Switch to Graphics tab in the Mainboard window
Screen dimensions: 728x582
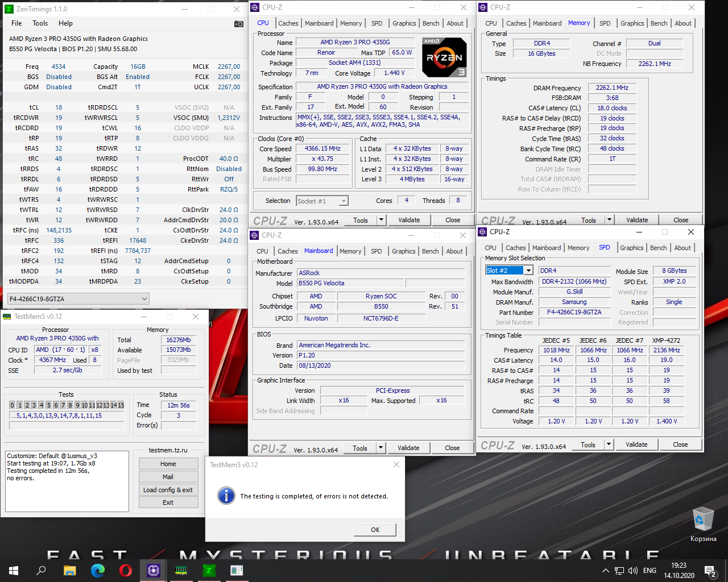403,251
